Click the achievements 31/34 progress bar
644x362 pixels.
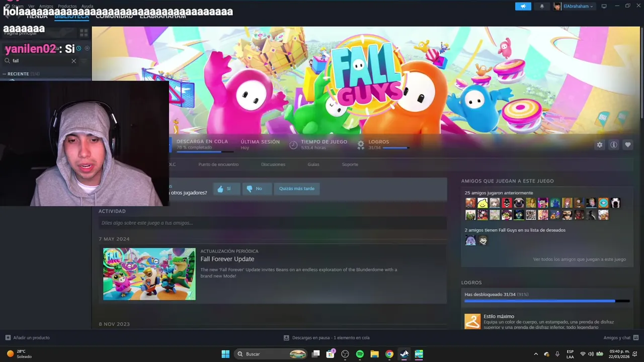[x=547, y=301]
